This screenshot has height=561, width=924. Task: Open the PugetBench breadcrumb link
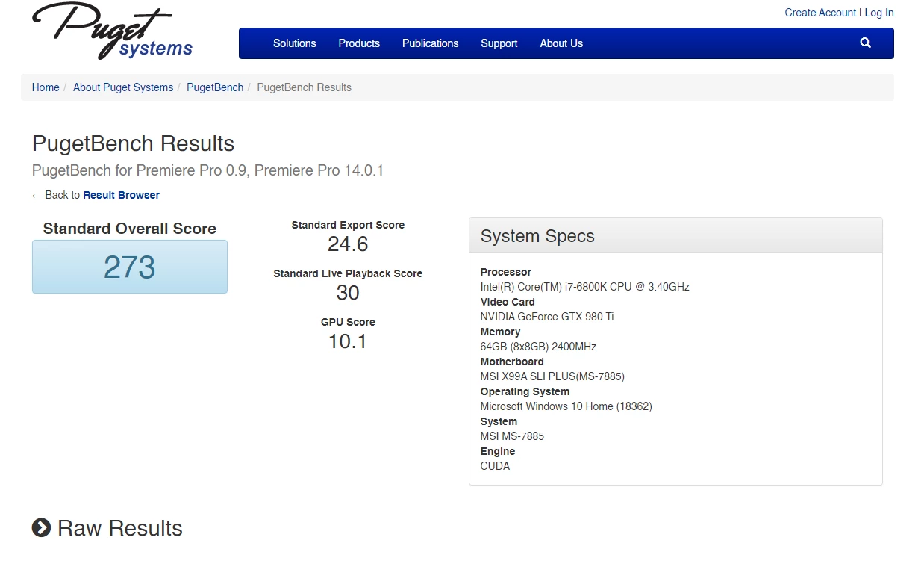215,87
